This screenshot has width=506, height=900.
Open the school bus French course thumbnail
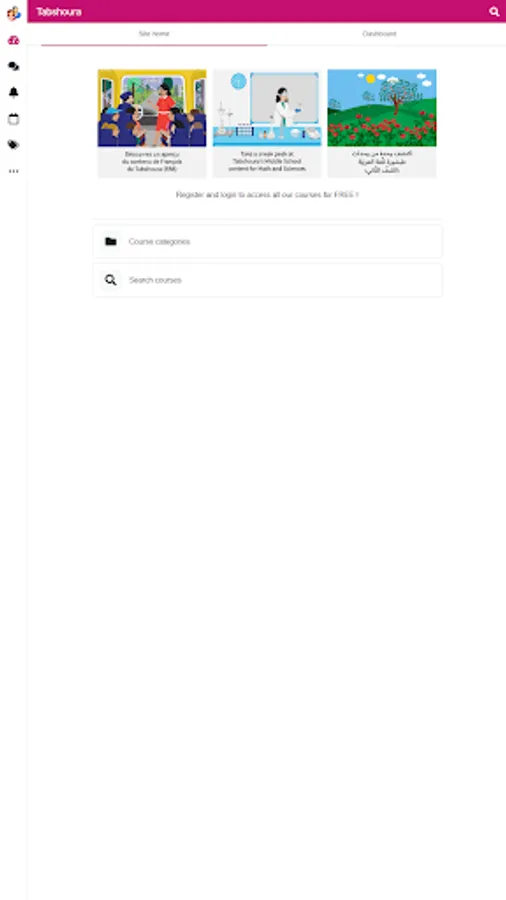(x=152, y=108)
